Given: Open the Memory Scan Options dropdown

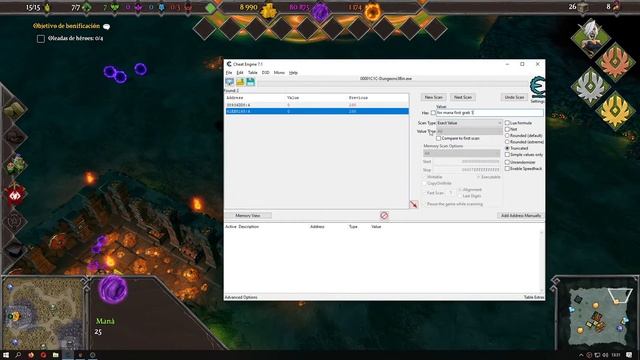Looking at the screenshot, I should pos(461,153).
